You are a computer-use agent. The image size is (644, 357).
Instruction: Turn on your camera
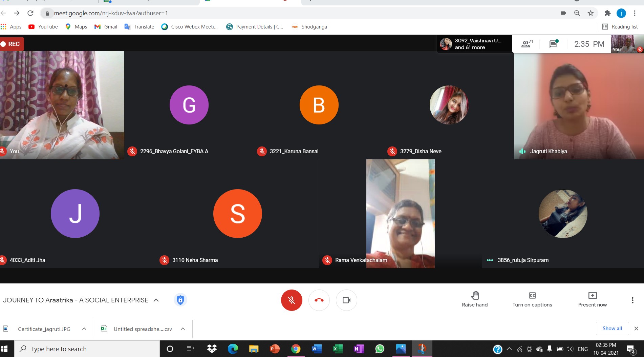346,300
